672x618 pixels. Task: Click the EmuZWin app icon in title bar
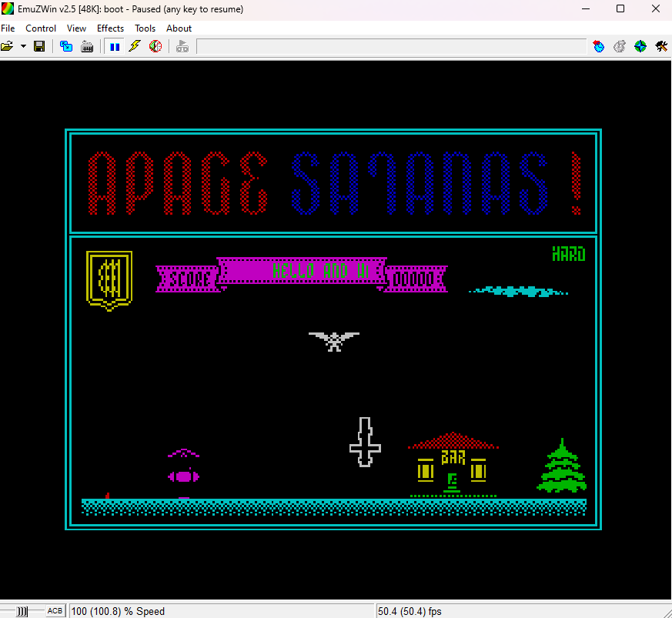[x=8, y=8]
